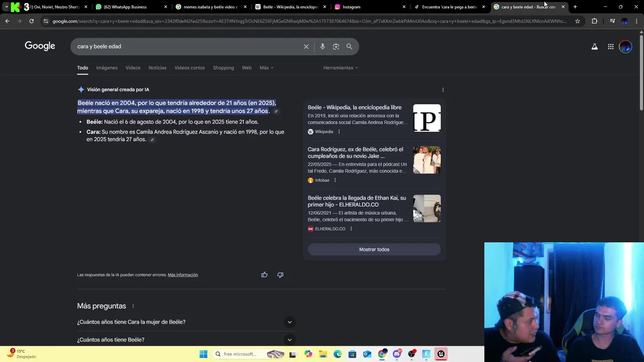Click the taskbar search field 'free microsoft'
Image resolution: width=644 pixels, height=362 pixels.
(249, 354)
